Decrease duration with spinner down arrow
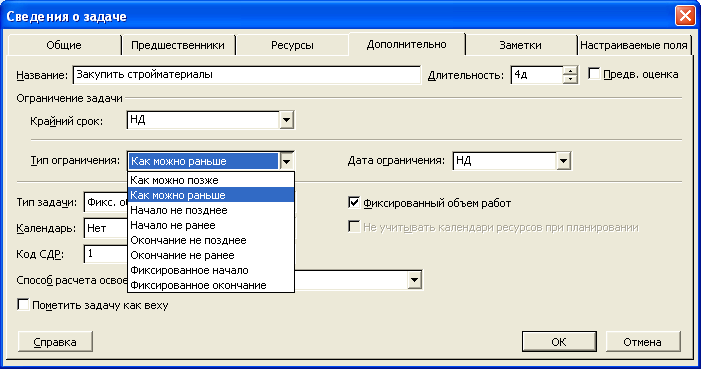The image size is (701, 369). pyautogui.click(x=570, y=79)
